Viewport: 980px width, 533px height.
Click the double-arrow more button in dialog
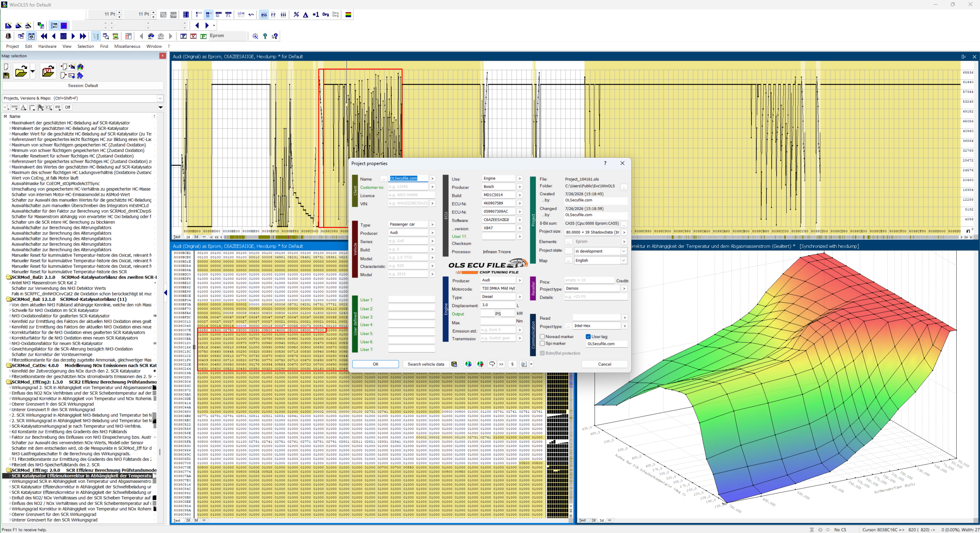501,364
